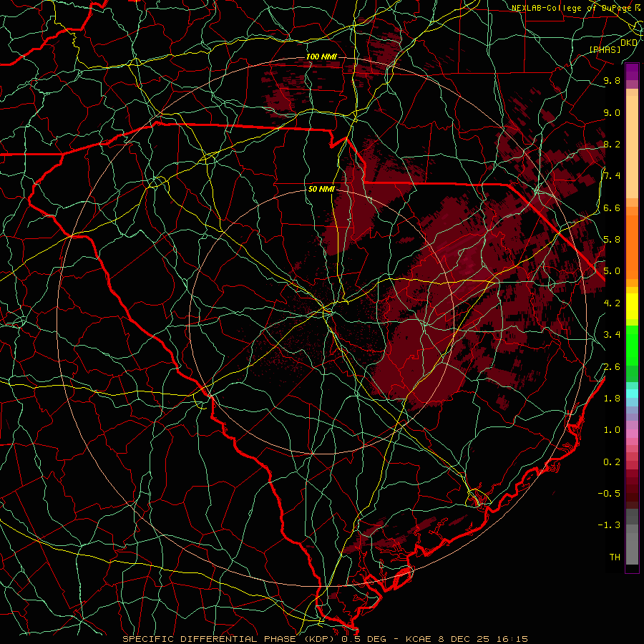
Task: Pick the yellow swatch on the color bar
Action: click(x=632, y=306)
